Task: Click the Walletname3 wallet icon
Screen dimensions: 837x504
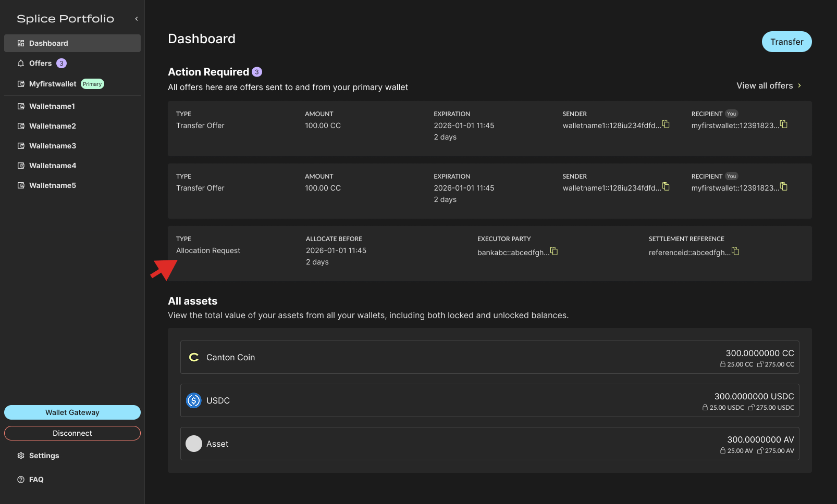Action: point(21,146)
